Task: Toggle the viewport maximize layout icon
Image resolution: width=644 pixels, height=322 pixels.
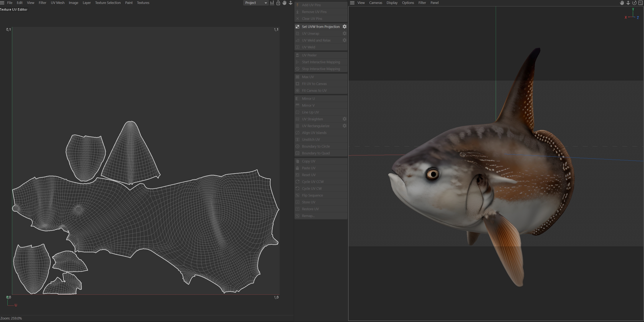Action: click(640, 3)
